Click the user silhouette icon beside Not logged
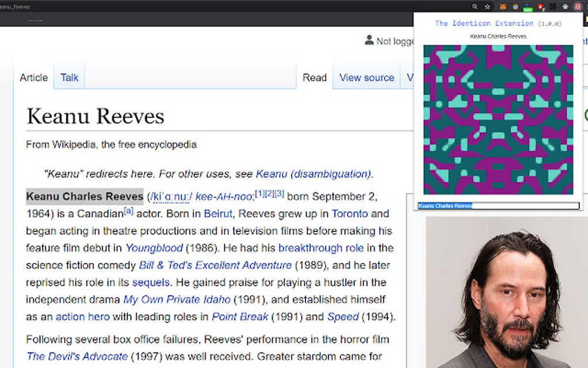588x368 pixels. pyautogui.click(x=369, y=40)
